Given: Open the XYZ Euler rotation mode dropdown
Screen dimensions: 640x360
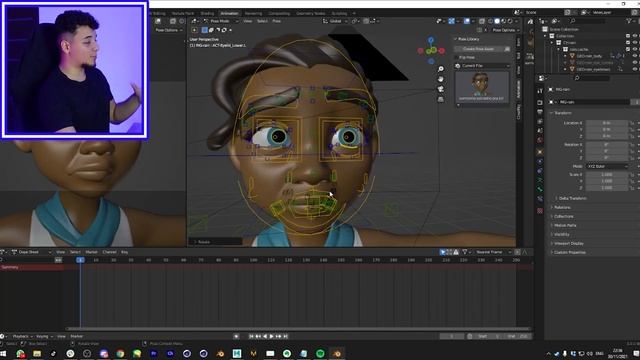Looking at the screenshot, I should (607, 166).
